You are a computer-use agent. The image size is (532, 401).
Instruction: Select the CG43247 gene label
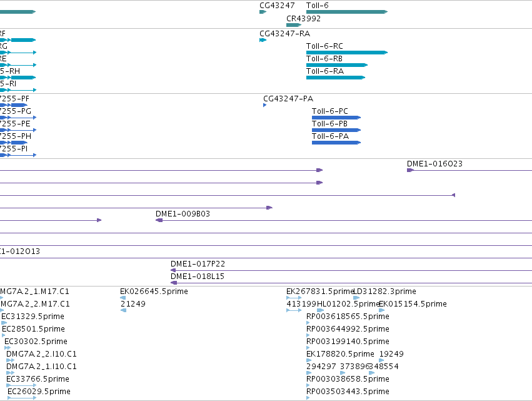click(x=277, y=6)
